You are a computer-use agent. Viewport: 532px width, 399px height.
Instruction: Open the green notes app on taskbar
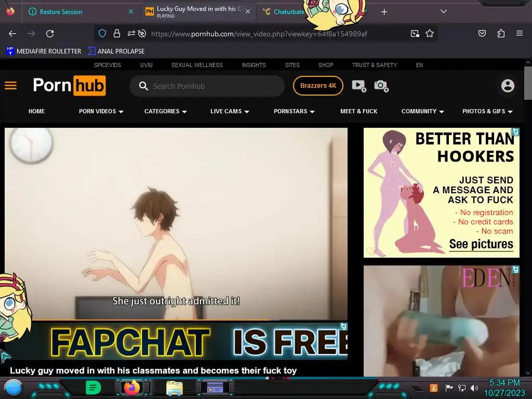point(94,388)
